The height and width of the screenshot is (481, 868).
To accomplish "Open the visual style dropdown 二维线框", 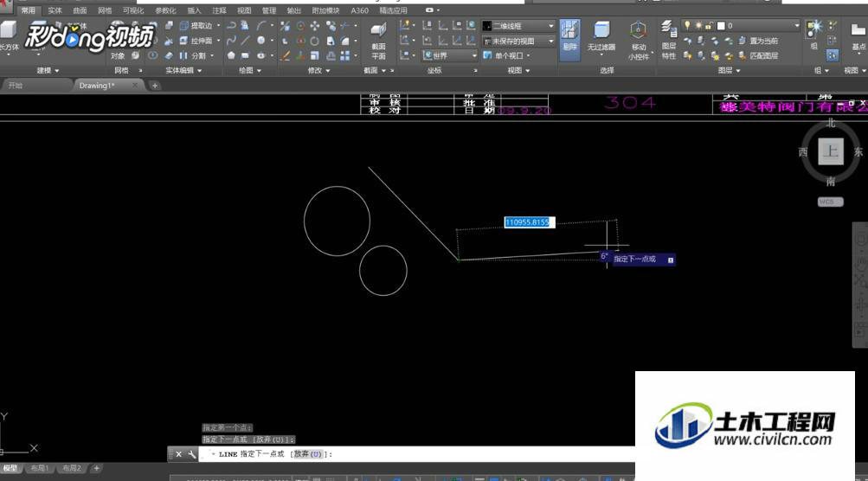I will point(518,25).
